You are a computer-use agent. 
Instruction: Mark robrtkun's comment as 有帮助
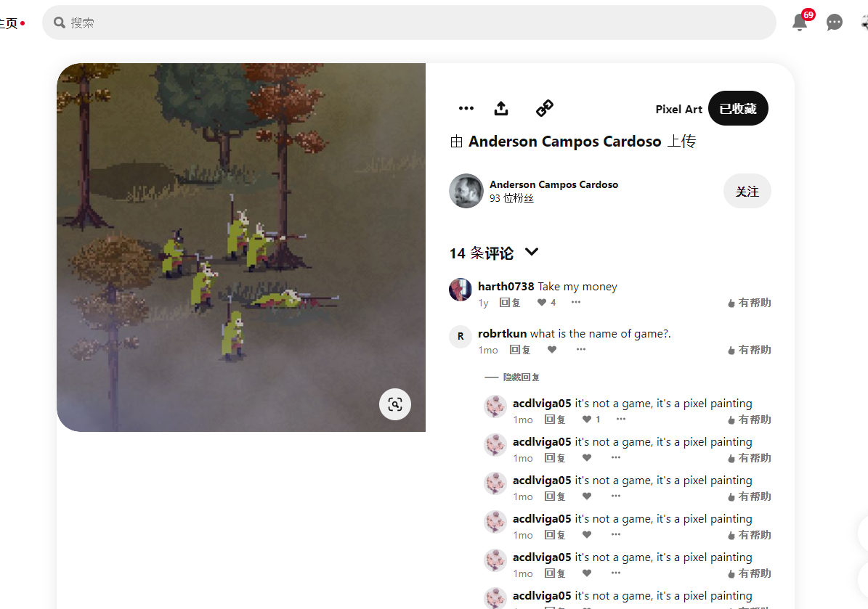(749, 350)
